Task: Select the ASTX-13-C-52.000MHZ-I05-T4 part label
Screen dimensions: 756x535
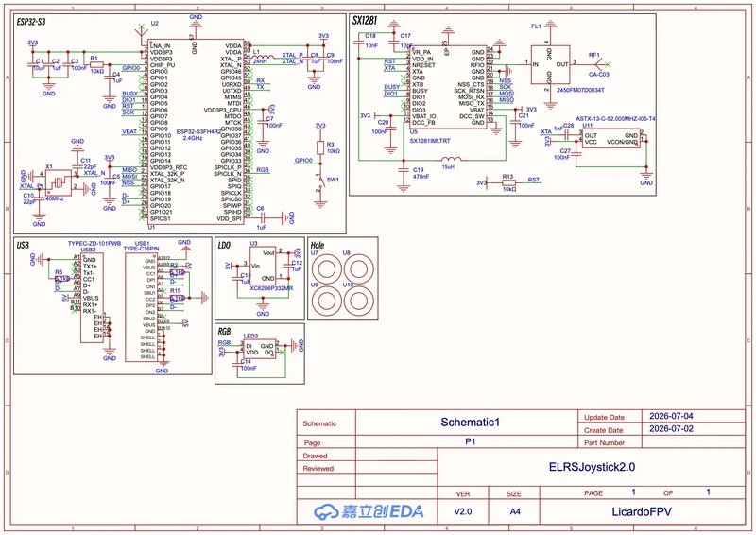Action: pos(616,119)
